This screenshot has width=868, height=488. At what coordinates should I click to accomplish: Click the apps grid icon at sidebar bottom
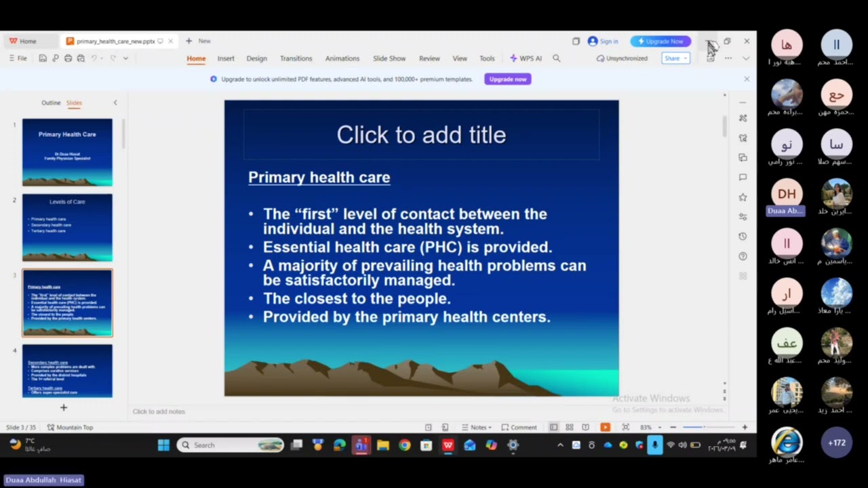[x=743, y=276]
